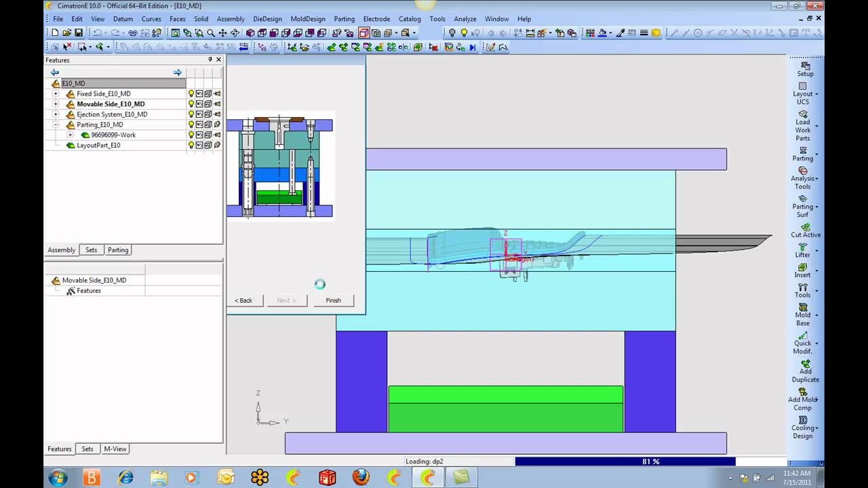Open the Electrode menu
Screen dimensions: 868x488
[376, 19]
